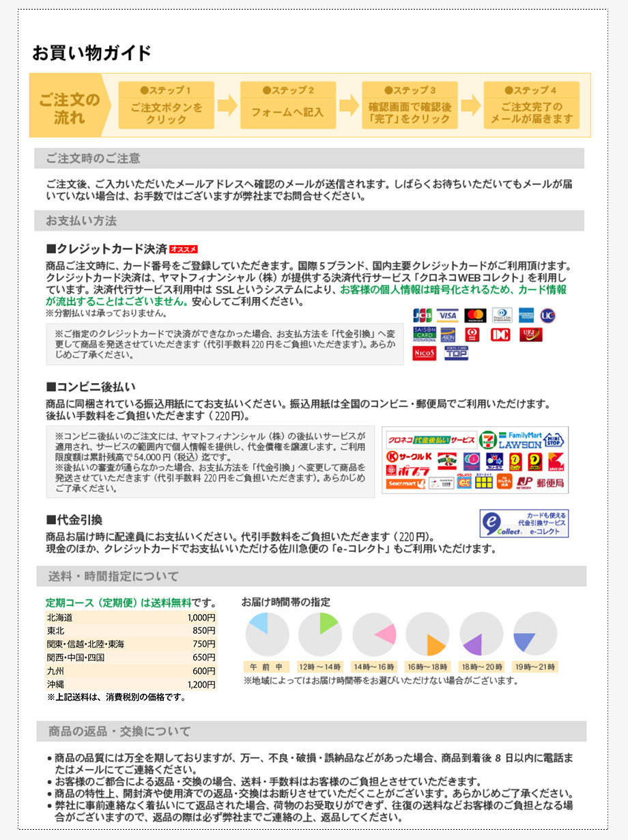Click the LAWSON logo
The height and width of the screenshot is (840, 628).
pos(519,444)
